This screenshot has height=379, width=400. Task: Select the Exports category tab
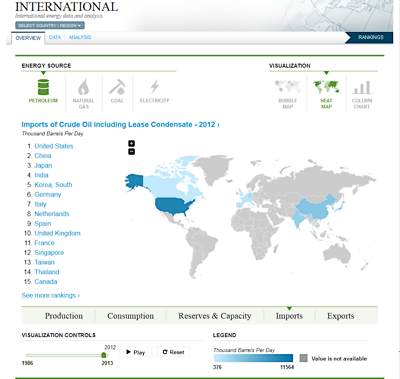340,316
